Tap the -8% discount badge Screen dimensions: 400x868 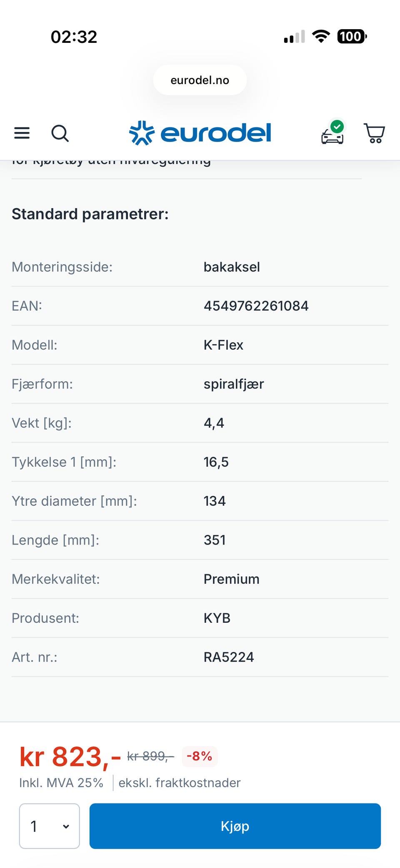click(x=200, y=756)
